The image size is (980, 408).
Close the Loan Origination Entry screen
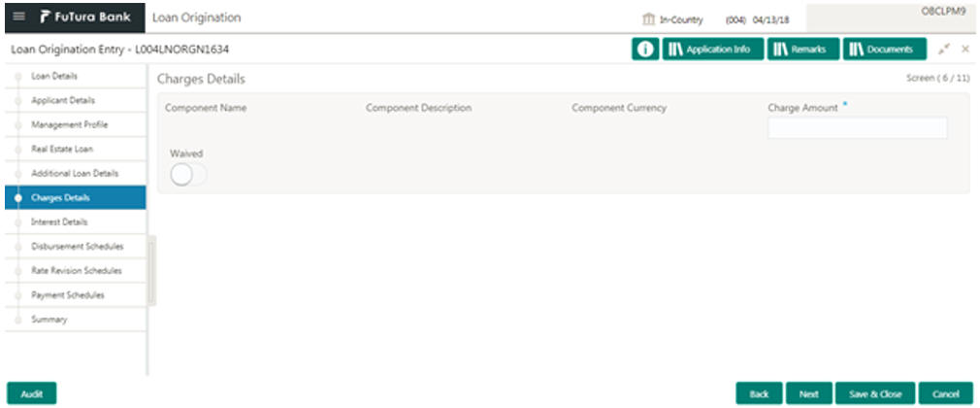tap(965, 50)
